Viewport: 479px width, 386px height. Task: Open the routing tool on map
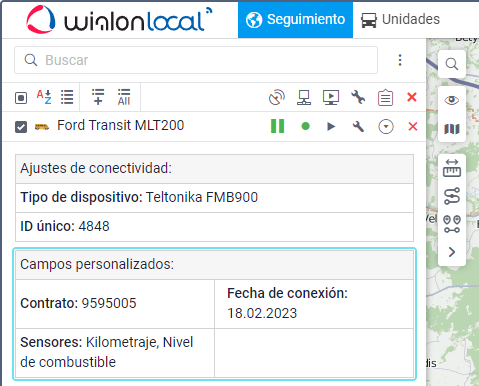[x=452, y=196]
